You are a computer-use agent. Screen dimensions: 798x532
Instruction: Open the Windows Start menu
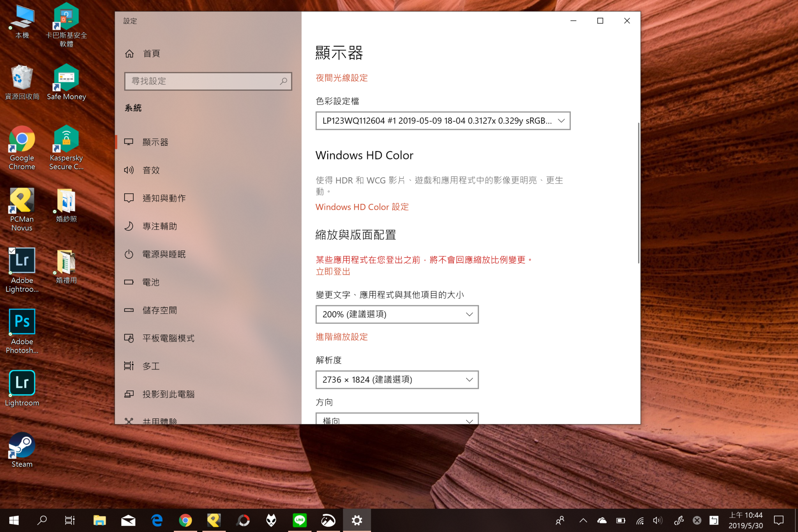click(x=14, y=520)
